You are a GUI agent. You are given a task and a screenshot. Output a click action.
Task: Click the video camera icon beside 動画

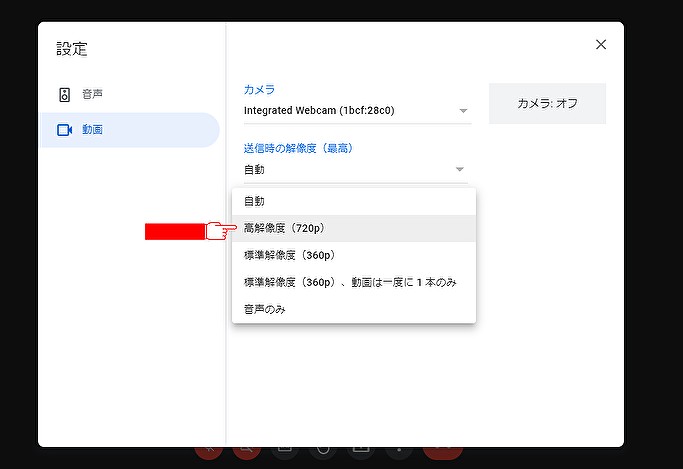pos(64,130)
